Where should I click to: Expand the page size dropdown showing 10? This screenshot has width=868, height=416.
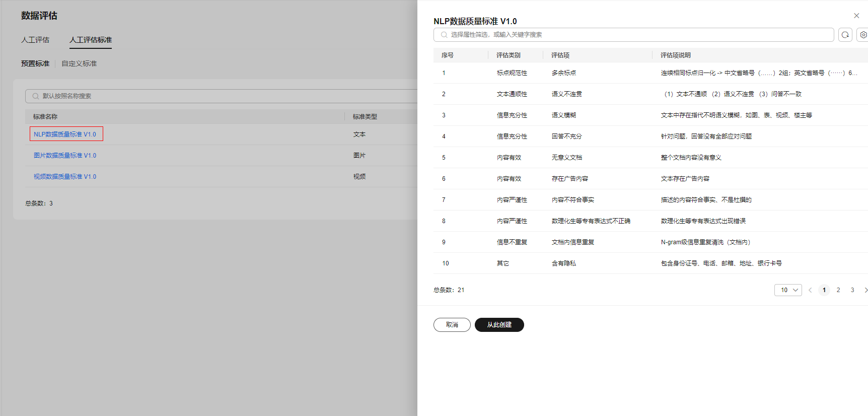pos(788,290)
